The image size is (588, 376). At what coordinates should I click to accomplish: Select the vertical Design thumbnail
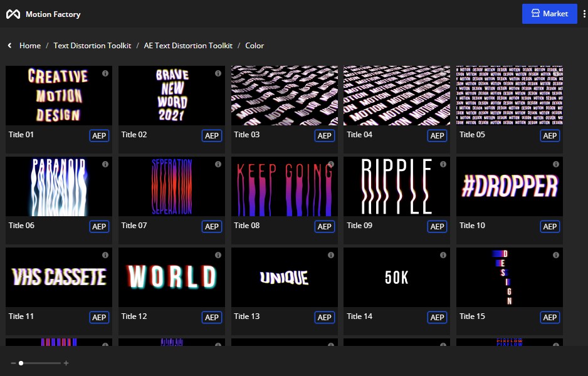pos(510,278)
